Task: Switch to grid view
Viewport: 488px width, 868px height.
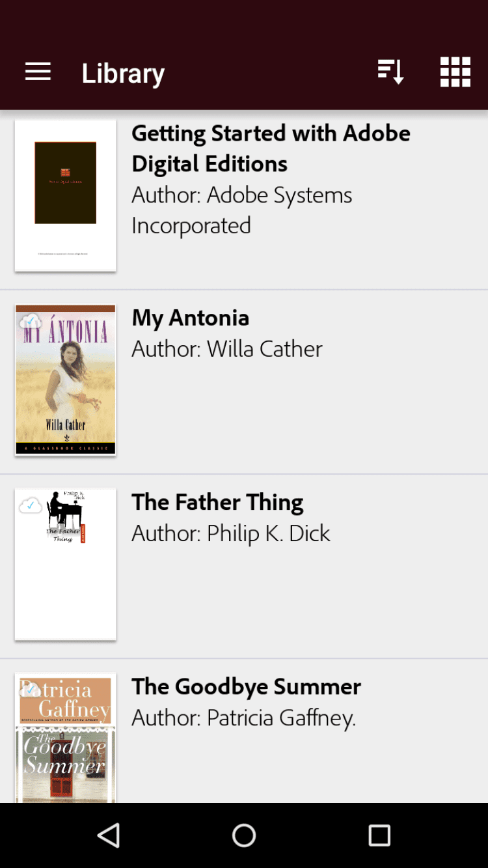Action: (x=455, y=72)
